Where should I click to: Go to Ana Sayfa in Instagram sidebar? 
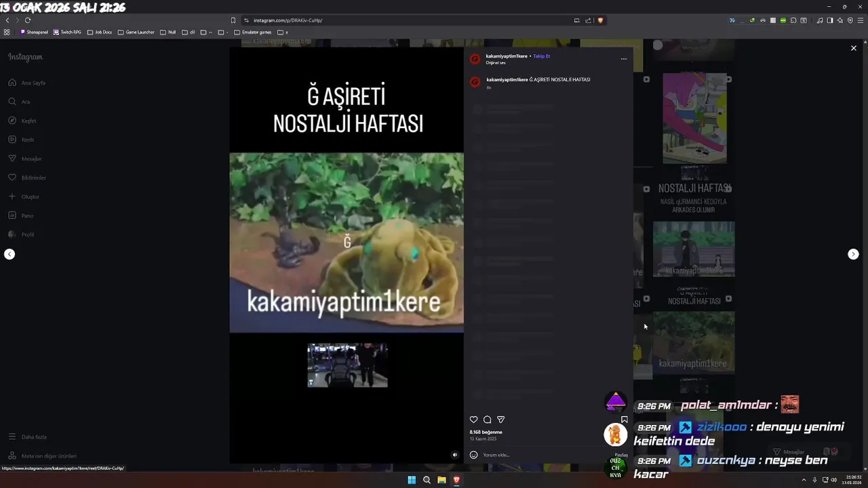(27, 83)
